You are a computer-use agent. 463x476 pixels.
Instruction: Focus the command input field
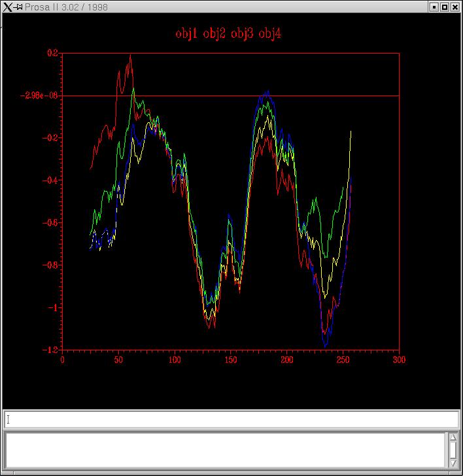tap(231, 419)
